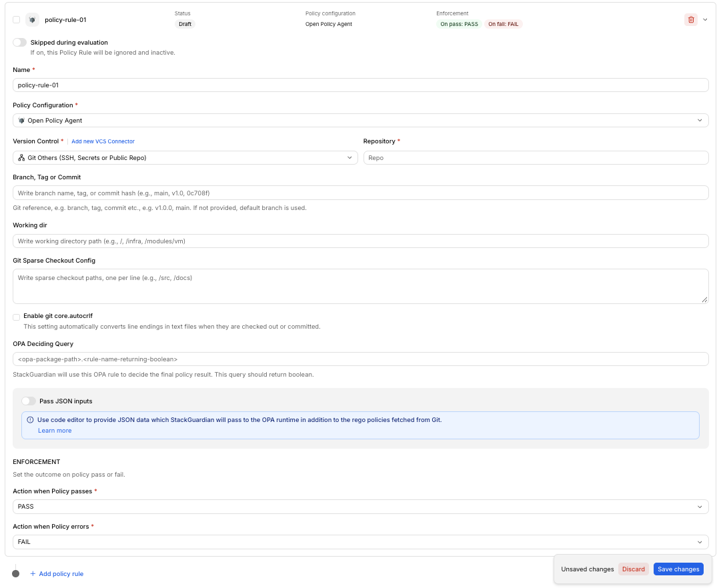Click the plus icon of Add policy rule
The height and width of the screenshot is (588, 721).
pyautogui.click(x=33, y=574)
